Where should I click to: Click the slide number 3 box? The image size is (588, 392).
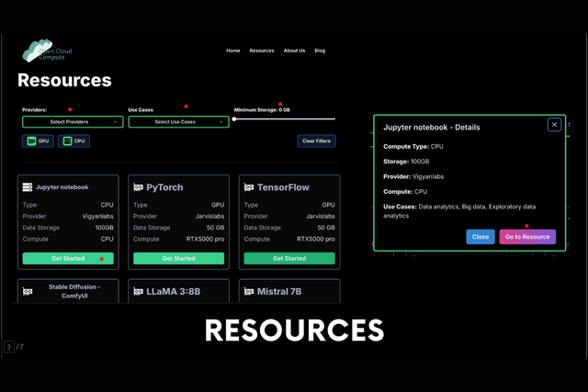(9, 347)
